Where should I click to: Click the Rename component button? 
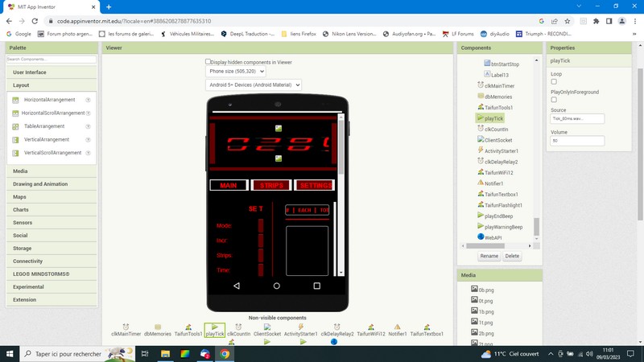pos(489,256)
